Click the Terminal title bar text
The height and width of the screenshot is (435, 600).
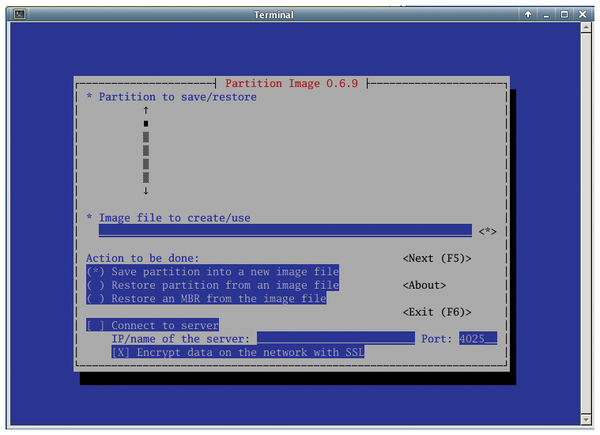click(x=274, y=15)
